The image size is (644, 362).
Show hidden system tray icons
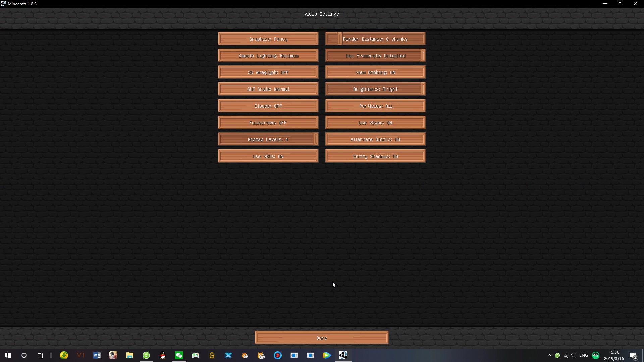549,355
